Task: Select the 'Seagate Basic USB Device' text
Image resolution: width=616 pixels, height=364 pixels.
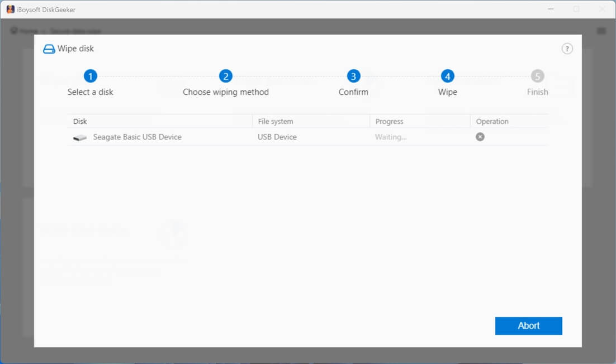Action: coord(137,137)
